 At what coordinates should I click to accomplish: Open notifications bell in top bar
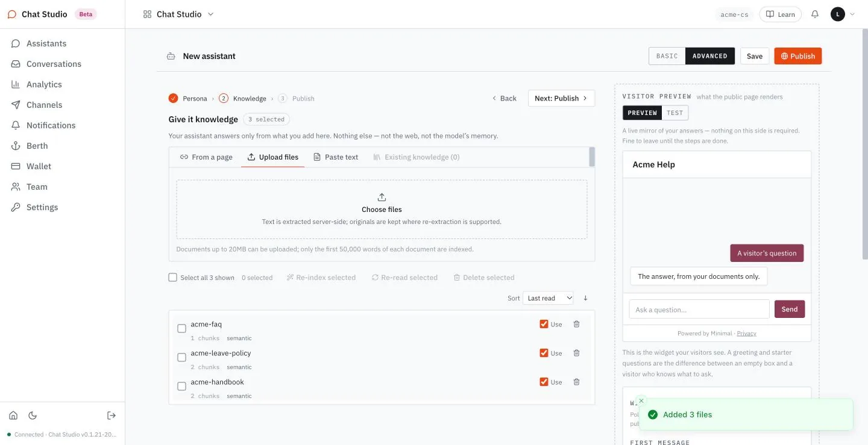pyautogui.click(x=815, y=14)
